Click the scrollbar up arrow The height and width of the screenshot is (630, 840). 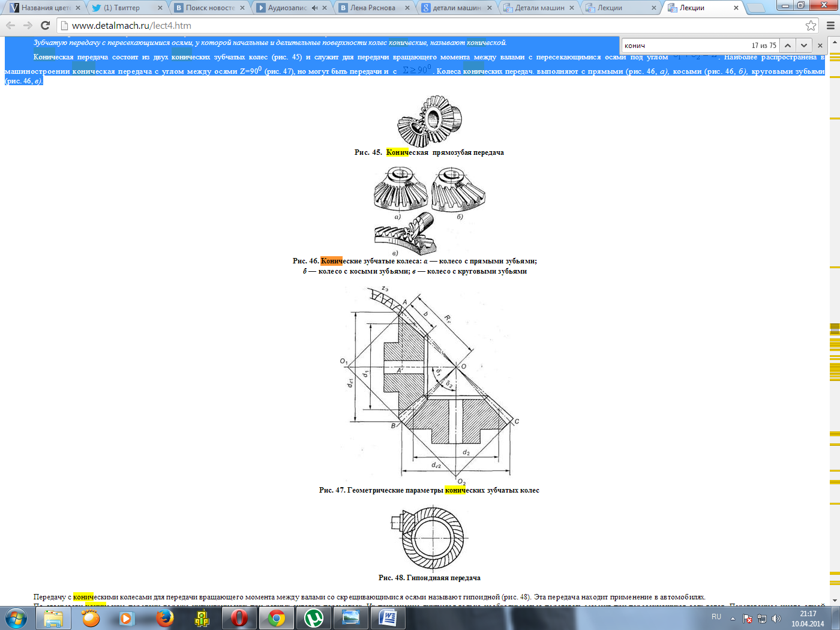click(835, 41)
